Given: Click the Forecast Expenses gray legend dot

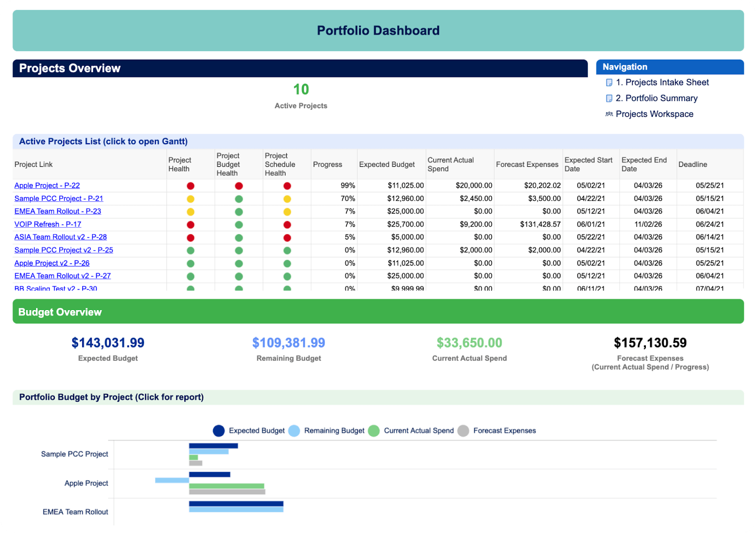Looking at the screenshot, I should pyautogui.click(x=463, y=431).
